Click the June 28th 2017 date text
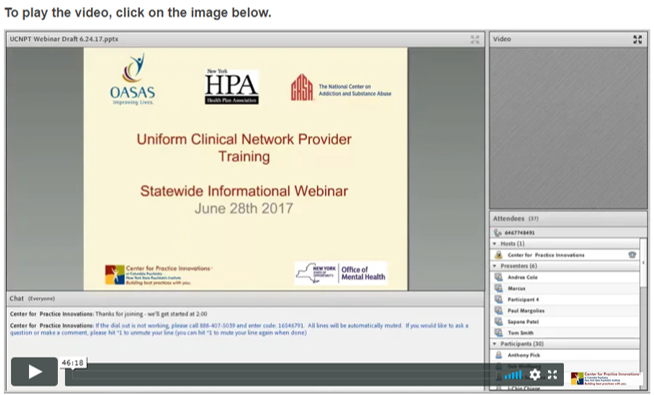The height and width of the screenshot is (395, 654). 244,209
